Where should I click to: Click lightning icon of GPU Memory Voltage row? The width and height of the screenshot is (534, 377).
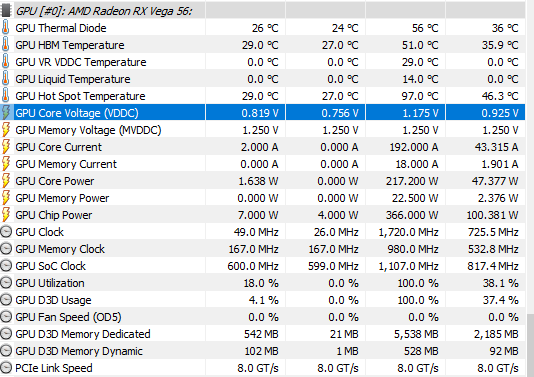coord(6,130)
